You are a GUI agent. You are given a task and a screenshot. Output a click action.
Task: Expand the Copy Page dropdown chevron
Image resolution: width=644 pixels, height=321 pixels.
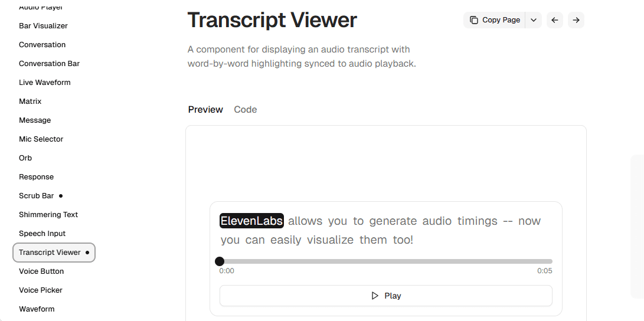[x=534, y=20]
